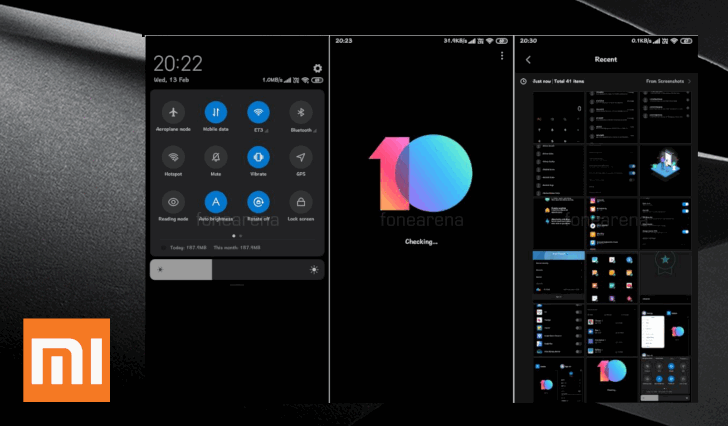
Task: Click battery icon in updater status bar
Action: coord(502,41)
